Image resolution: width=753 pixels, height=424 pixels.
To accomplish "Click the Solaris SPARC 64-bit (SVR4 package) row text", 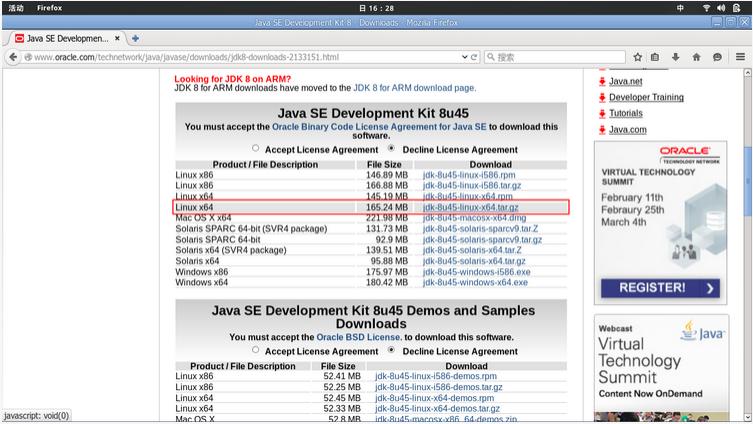I will click(x=251, y=229).
